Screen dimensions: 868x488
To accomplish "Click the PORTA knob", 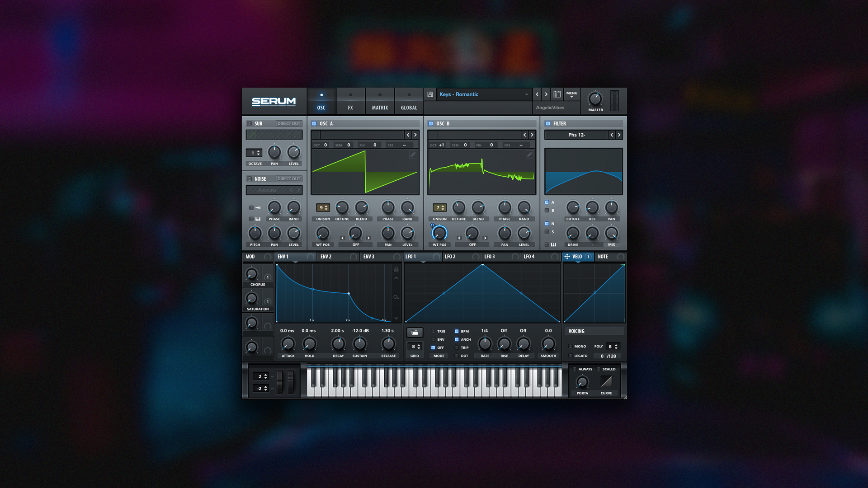I will 582,382.
